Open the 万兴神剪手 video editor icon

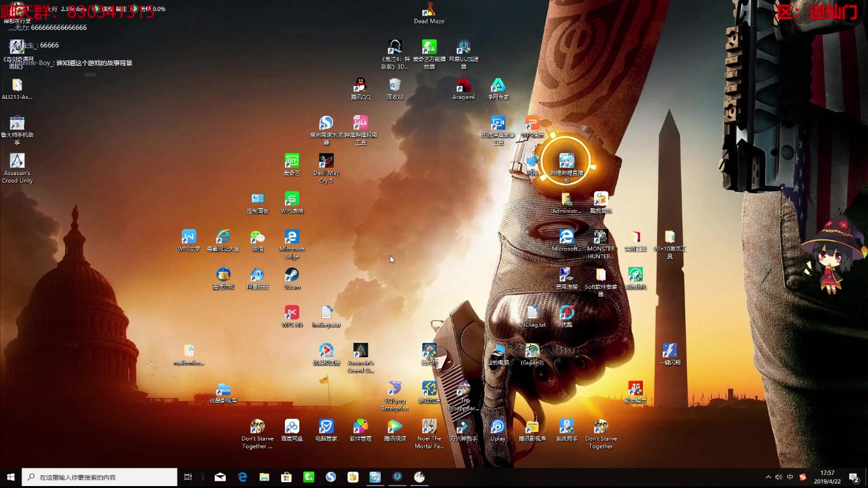pyautogui.click(x=463, y=431)
